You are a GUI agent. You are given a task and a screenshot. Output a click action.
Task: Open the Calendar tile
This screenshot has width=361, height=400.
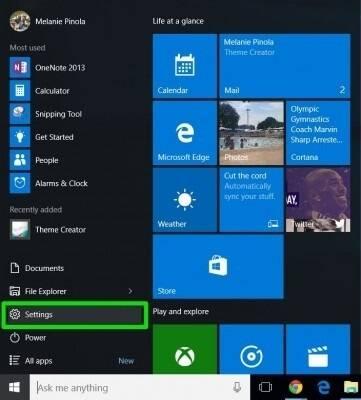point(185,66)
